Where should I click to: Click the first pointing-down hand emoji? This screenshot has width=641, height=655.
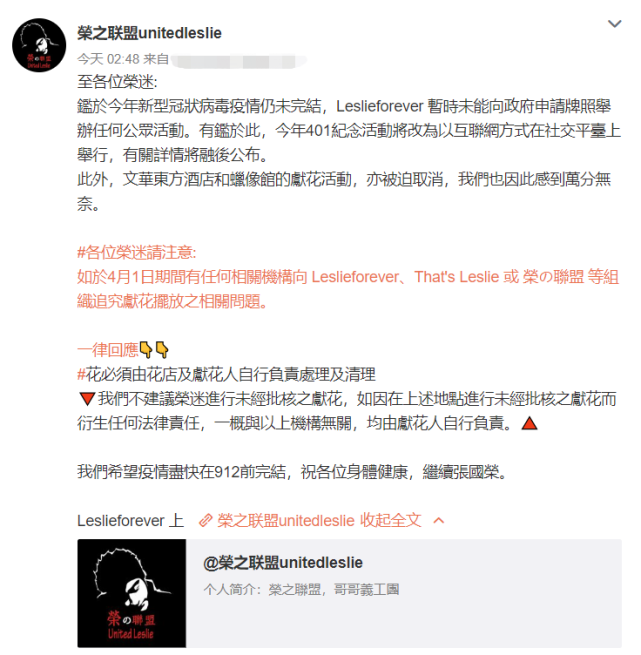pos(146,350)
